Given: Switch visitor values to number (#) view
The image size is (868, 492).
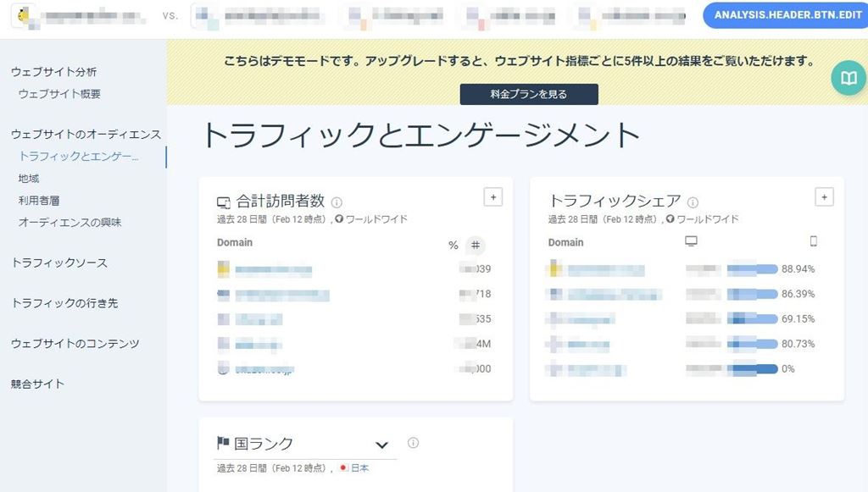Looking at the screenshot, I should (x=476, y=246).
